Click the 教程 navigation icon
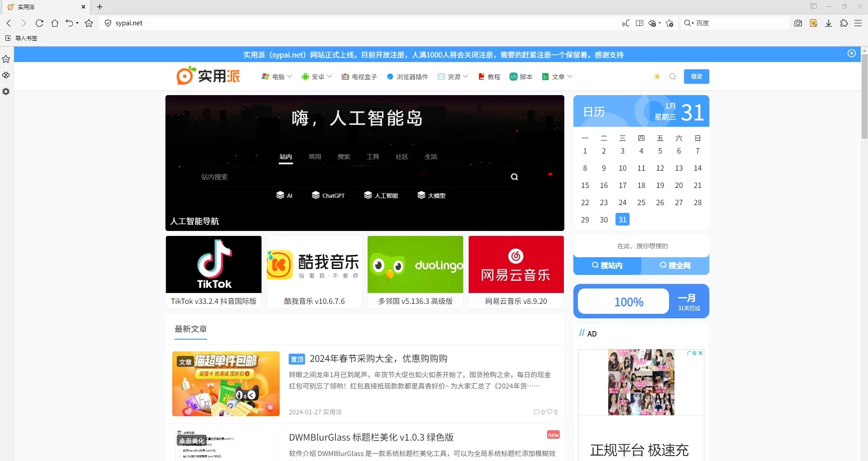The height and width of the screenshot is (461, 868). tap(481, 77)
